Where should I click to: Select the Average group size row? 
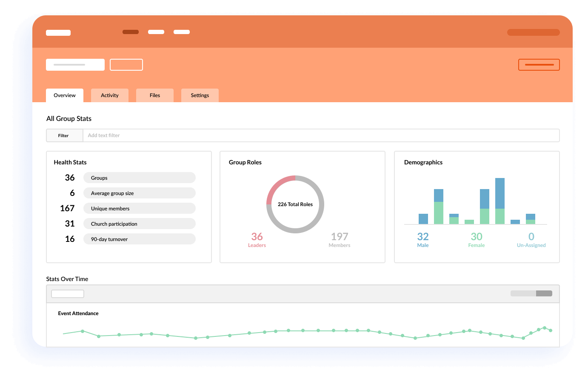pyautogui.click(x=140, y=193)
